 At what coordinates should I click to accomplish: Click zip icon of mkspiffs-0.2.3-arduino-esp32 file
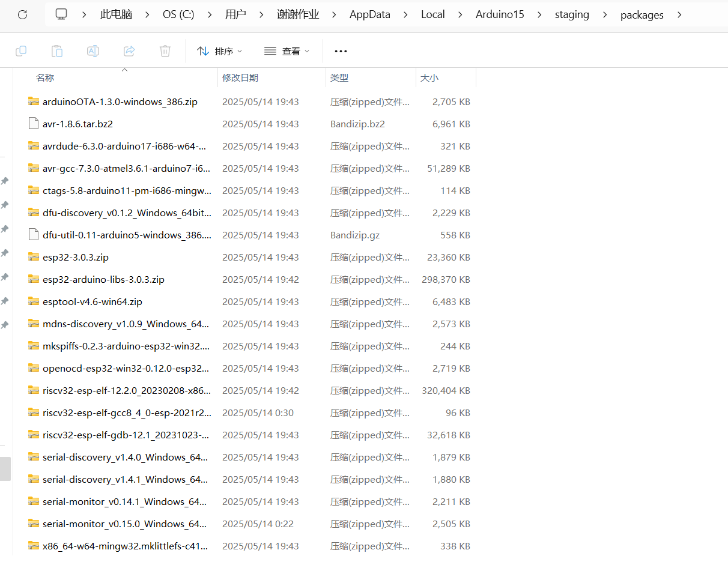[x=34, y=346]
